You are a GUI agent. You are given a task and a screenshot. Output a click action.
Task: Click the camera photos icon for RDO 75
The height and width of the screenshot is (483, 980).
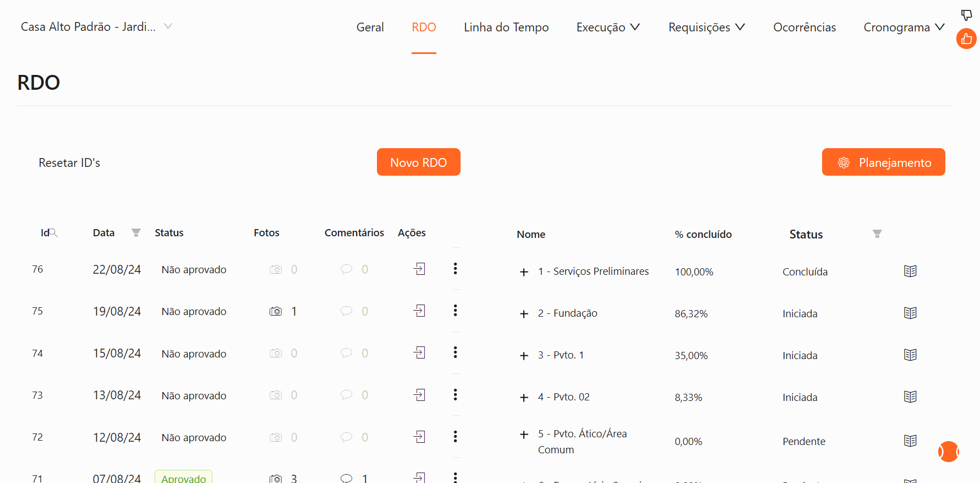(276, 311)
